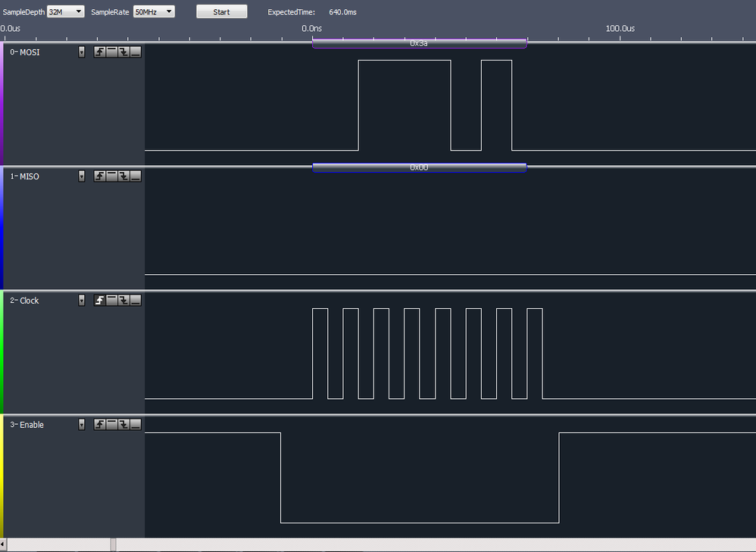
Task: Click the 2- Clock channel label
Action: tap(24, 301)
